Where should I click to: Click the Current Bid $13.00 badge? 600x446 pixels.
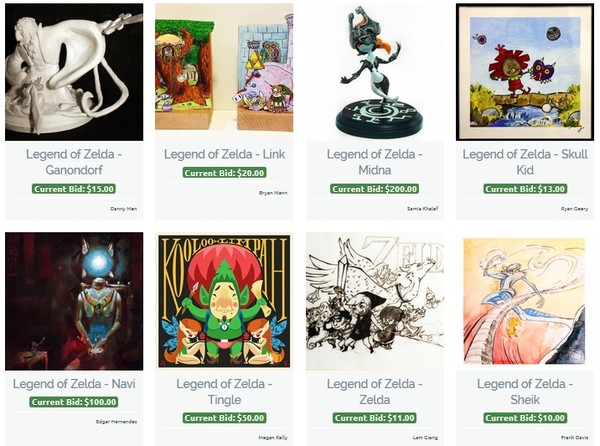[525, 189]
